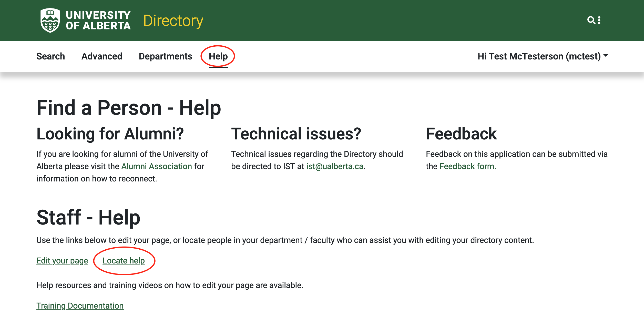Open the Training Documentation link
This screenshot has width=644, height=326.
pyautogui.click(x=80, y=306)
